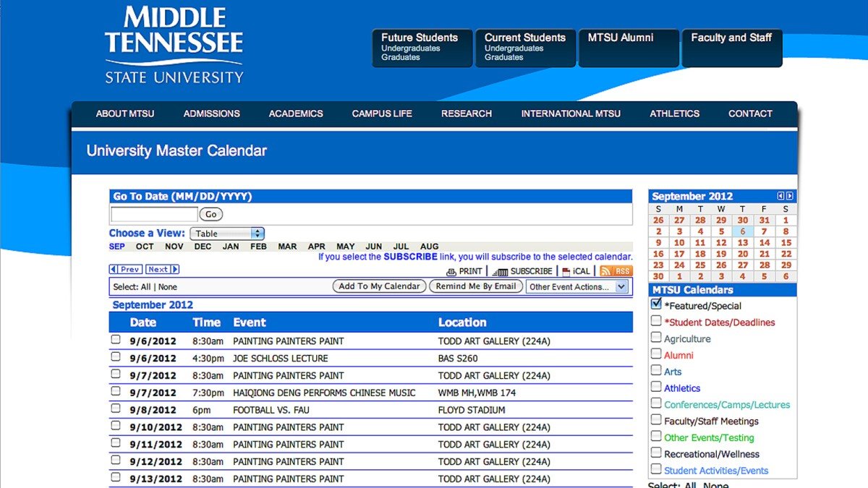Click the Location column header
Image resolution: width=868 pixels, height=488 pixels.
coord(462,322)
